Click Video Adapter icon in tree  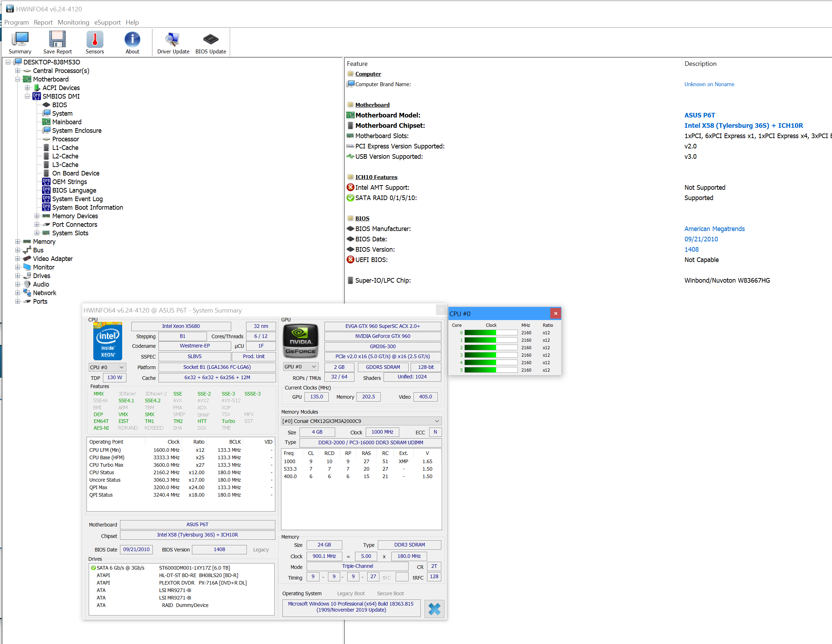tap(27, 258)
